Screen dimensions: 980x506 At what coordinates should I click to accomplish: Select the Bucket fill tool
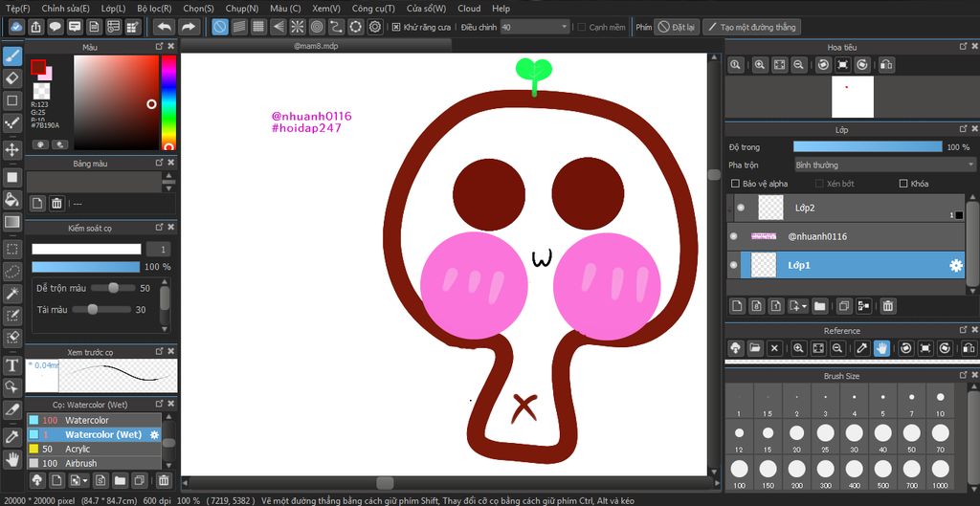coord(12,199)
